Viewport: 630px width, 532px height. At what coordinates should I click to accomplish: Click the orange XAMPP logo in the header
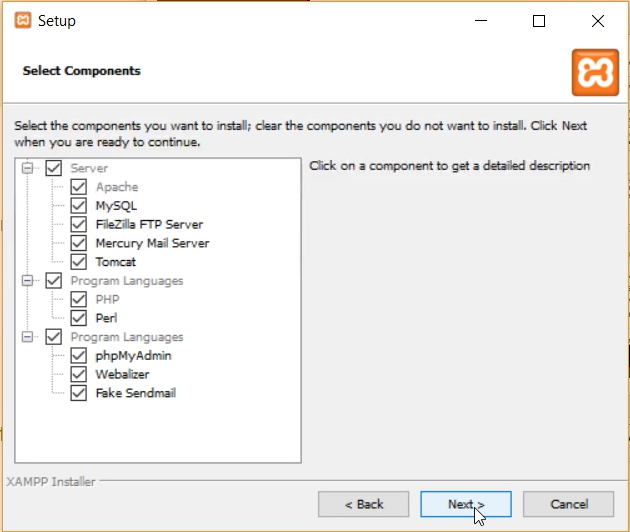(x=595, y=72)
